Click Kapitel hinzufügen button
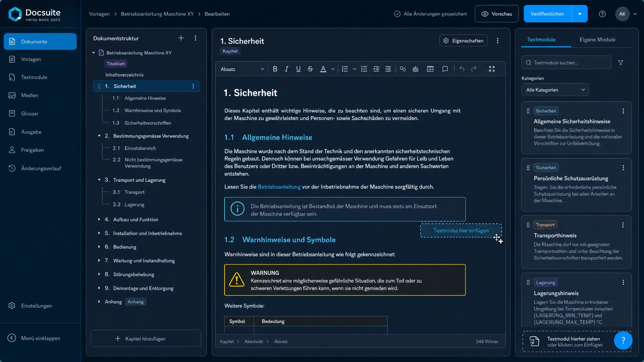The height and width of the screenshot is (362, 644). pos(146,339)
